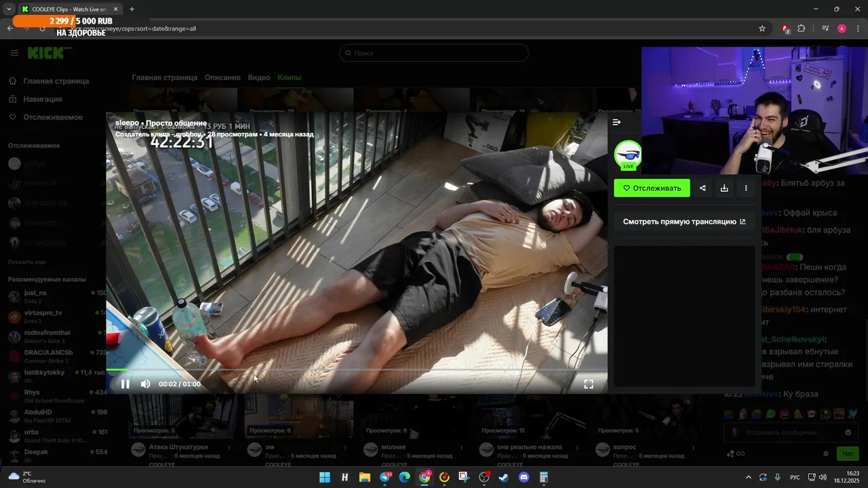The width and height of the screenshot is (868, 488).
Task: Open Chrome three-dot menu
Action: point(858,28)
